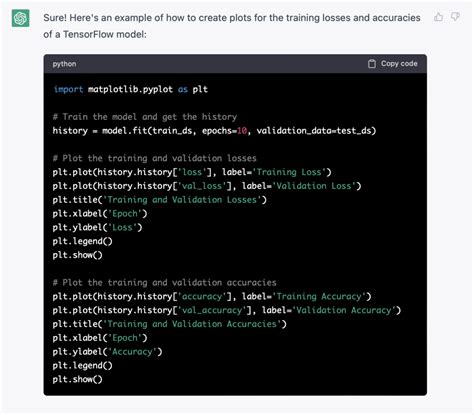Click the ChatGPT avatar logo
This screenshot has height=415, width=474.
coord(21,18)
